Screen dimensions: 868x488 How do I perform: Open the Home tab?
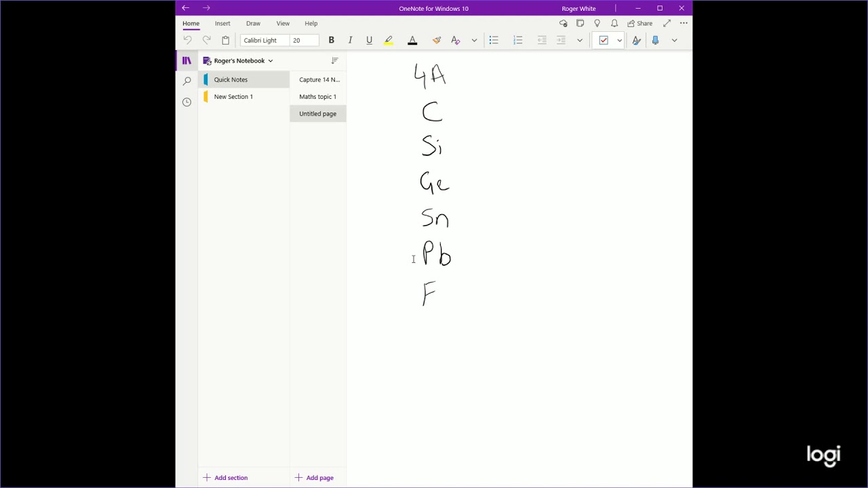click(191, 24)
